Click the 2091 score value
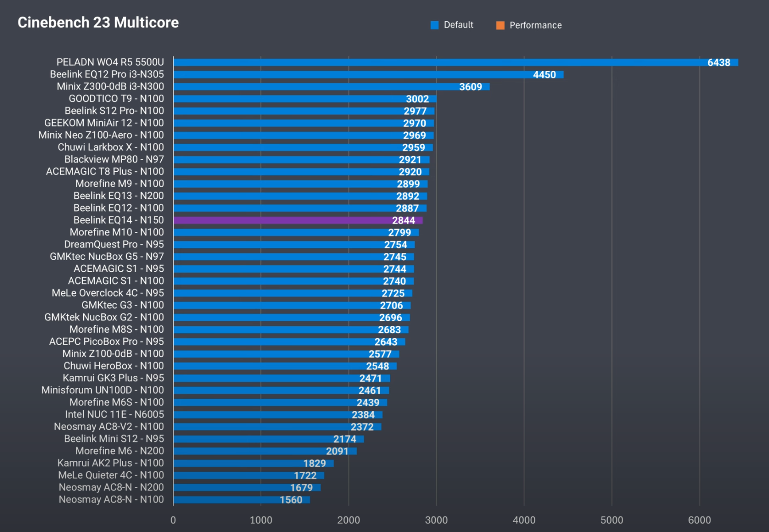 pyautogui.click(x=337, y=451)
